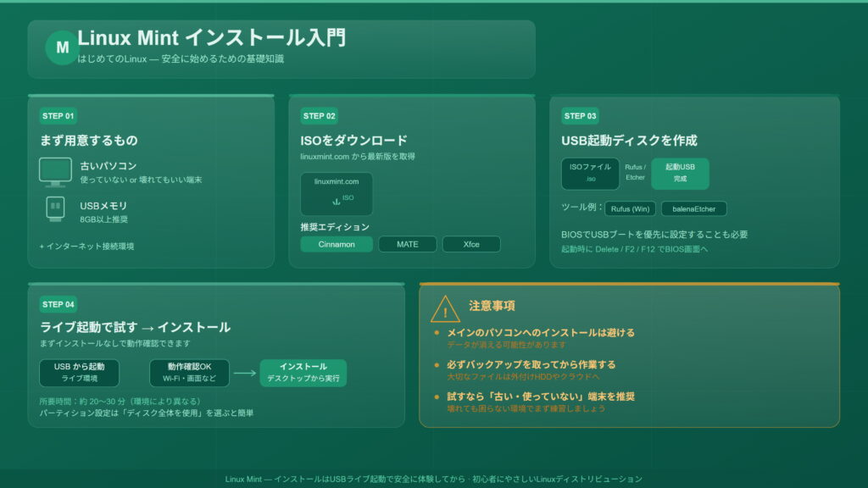Click the green M logo circle
The height and width of the screenshot is (488, 868).
point(62,48)
